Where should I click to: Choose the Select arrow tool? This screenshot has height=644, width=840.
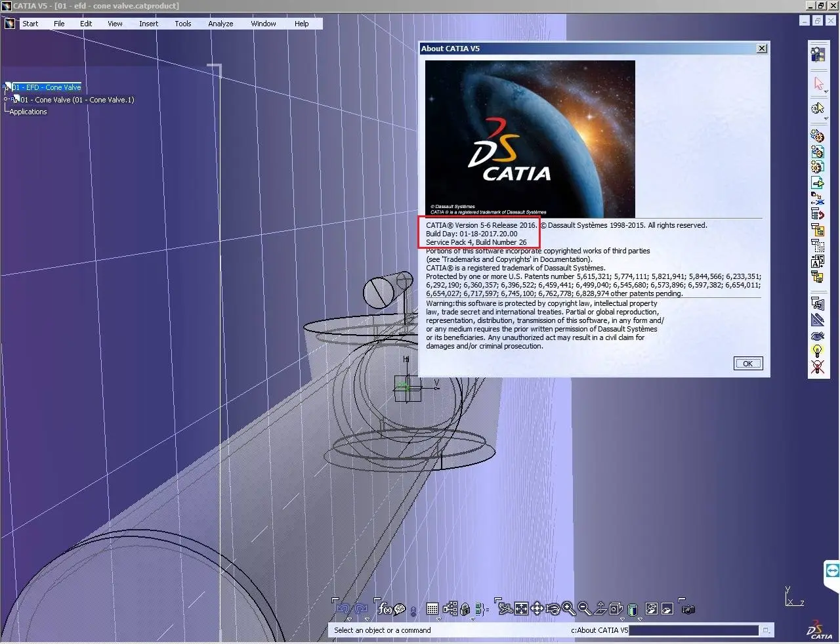818,84
